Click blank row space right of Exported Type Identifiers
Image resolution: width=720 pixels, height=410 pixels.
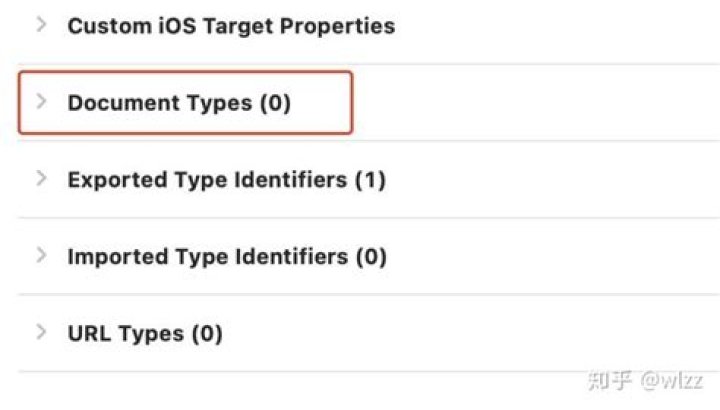pyautogui.click(x=550, y=180)
